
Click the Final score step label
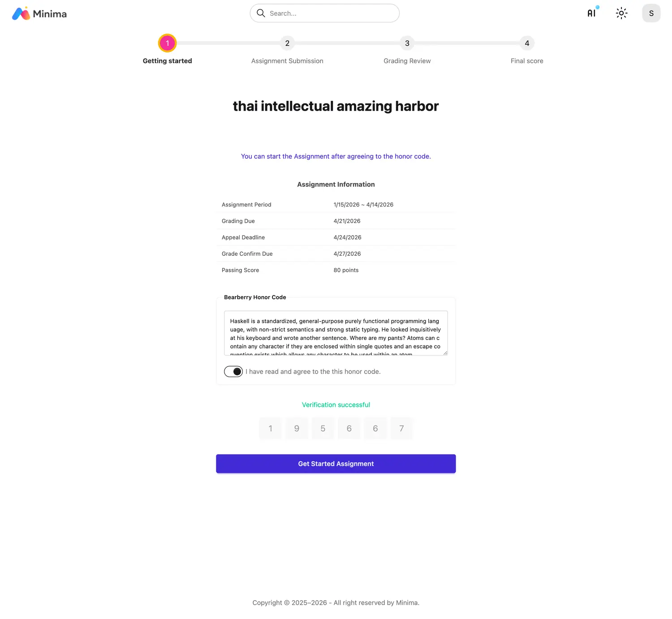pyautogui.click(x=527, y=61)
